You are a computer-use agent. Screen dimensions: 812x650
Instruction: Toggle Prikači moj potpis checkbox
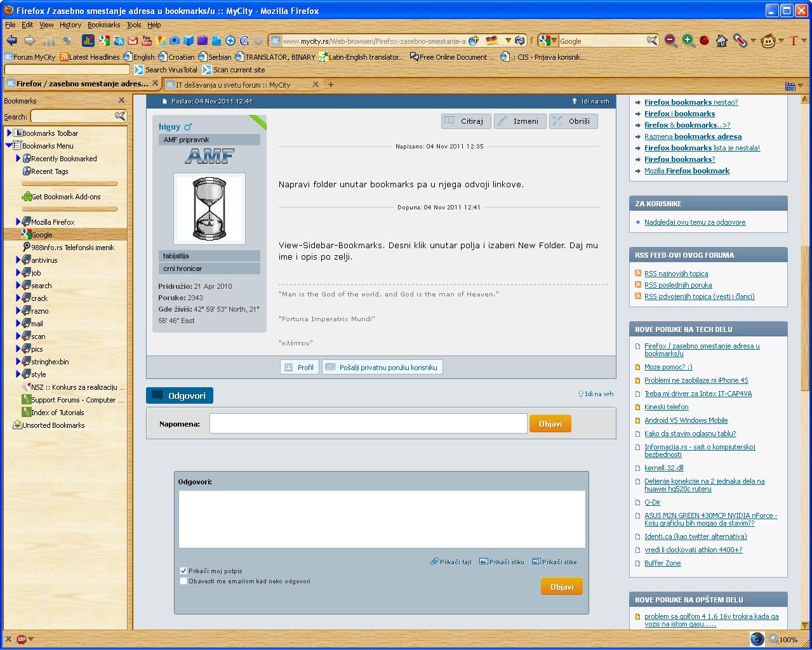click(183, 571)
